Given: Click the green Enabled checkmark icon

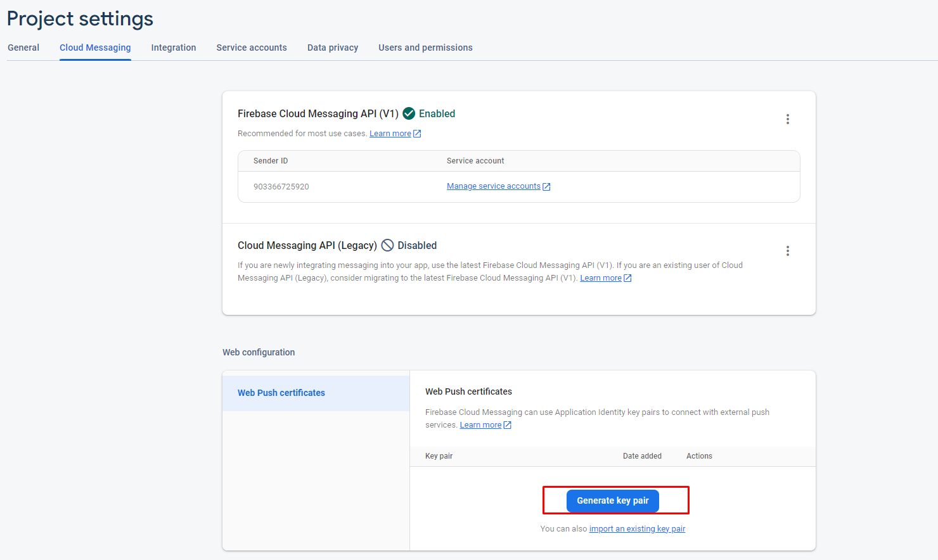Looking at the screenshot, I should 409,113.
